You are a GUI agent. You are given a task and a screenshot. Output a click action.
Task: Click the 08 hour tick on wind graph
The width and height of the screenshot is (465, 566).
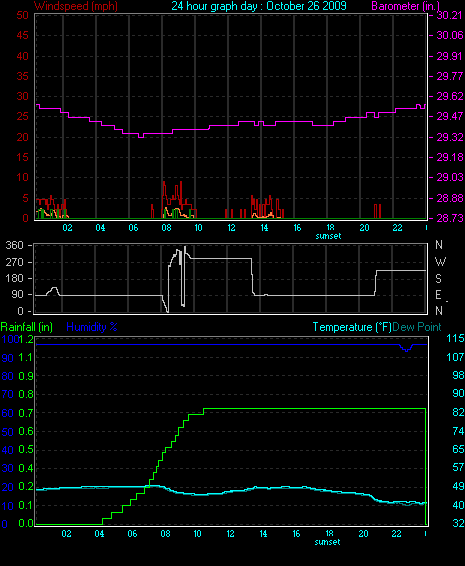point(166,228)
